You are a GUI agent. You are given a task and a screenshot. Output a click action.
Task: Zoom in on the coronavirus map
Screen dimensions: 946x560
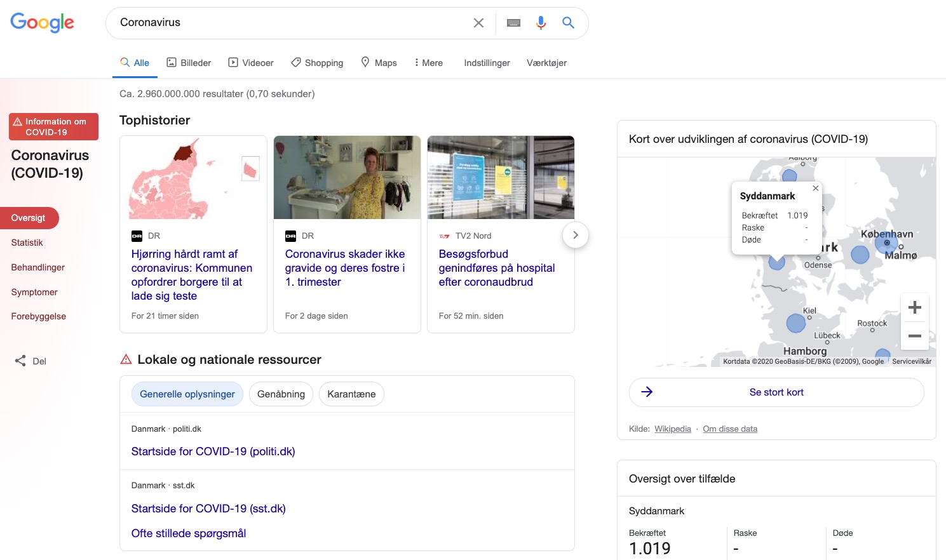click(914, 307)
